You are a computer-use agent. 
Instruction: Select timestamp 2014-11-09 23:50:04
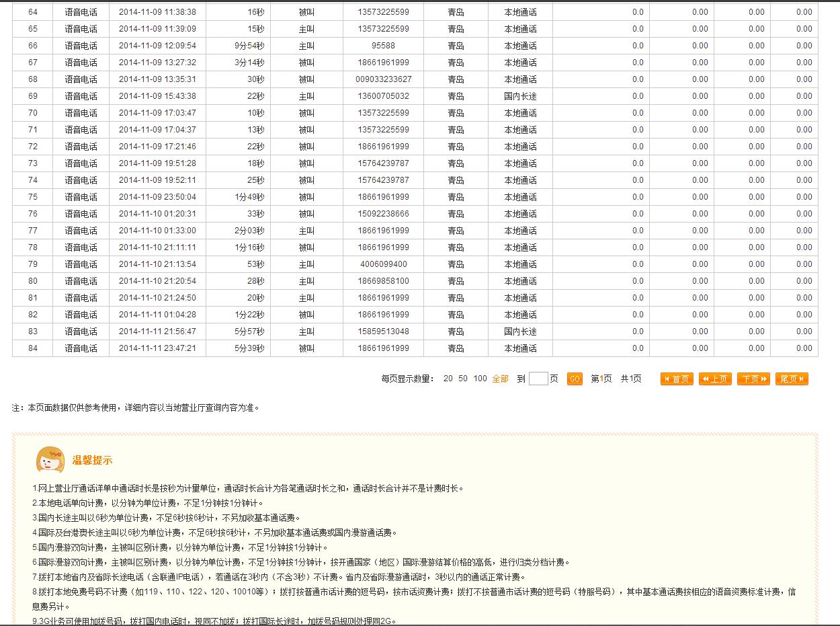click(x=157, y=197)
